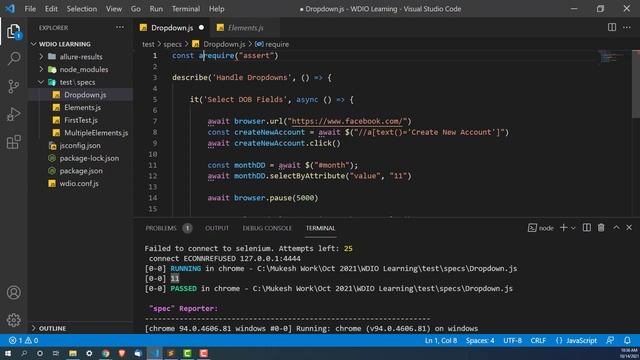This screenshot has width=640, height=360.
Task: Click the 'specs' breadcrumb segment
Action: [x=172, y=44]
